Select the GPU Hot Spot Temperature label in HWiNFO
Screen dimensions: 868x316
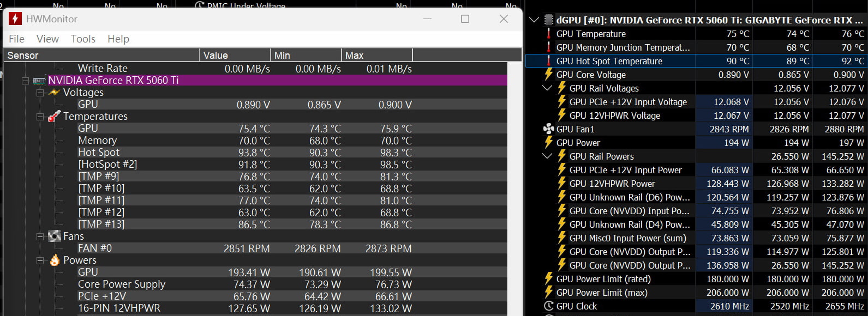pos(609,61)
